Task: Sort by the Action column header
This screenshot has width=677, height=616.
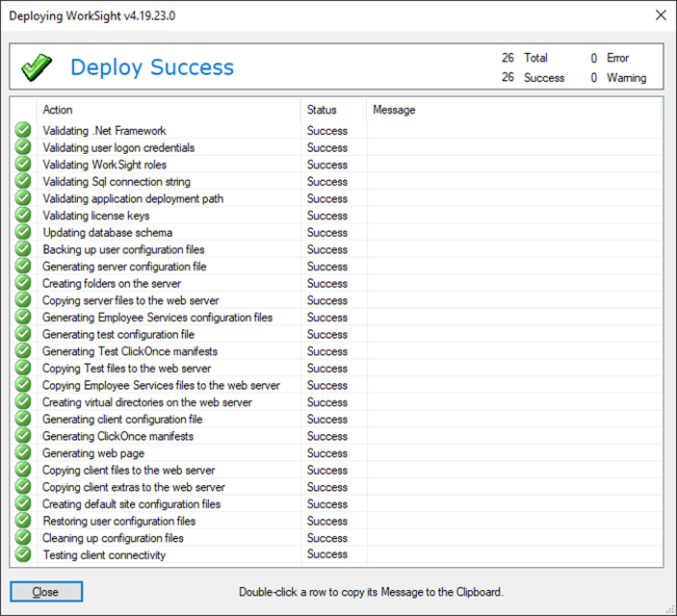Action: [x=169, y=110]
